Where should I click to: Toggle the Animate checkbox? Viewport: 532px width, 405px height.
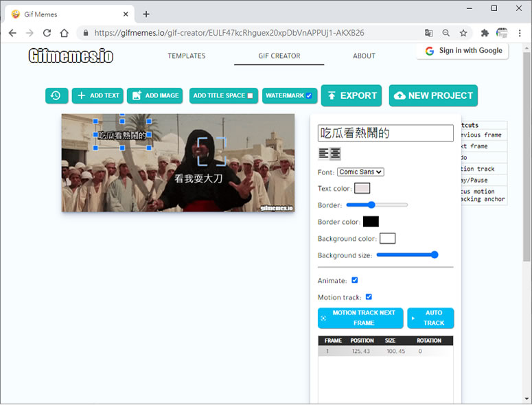[355, 280]
